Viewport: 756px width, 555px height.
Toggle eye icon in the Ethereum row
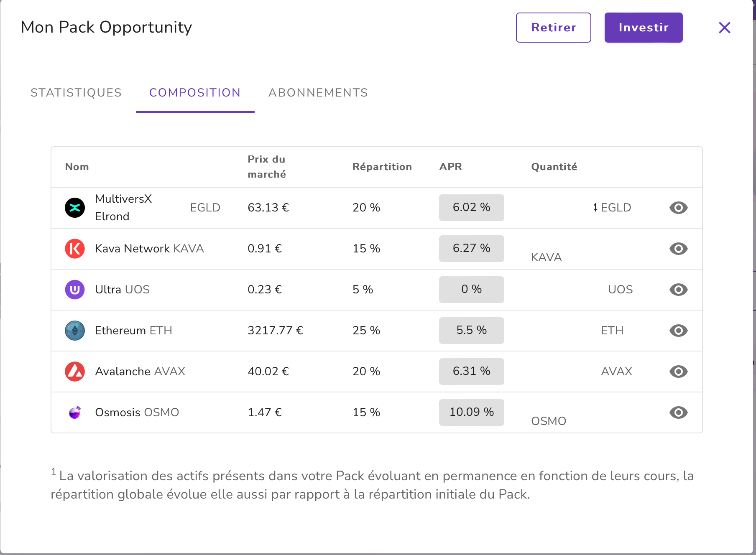(x=678, y=331)
